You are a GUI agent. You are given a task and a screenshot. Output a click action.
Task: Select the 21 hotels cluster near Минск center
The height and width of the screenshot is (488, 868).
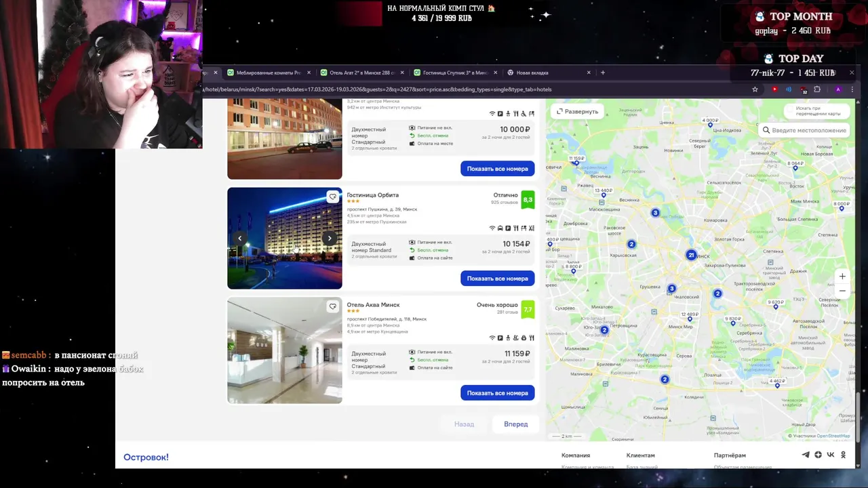coord(691,255)
